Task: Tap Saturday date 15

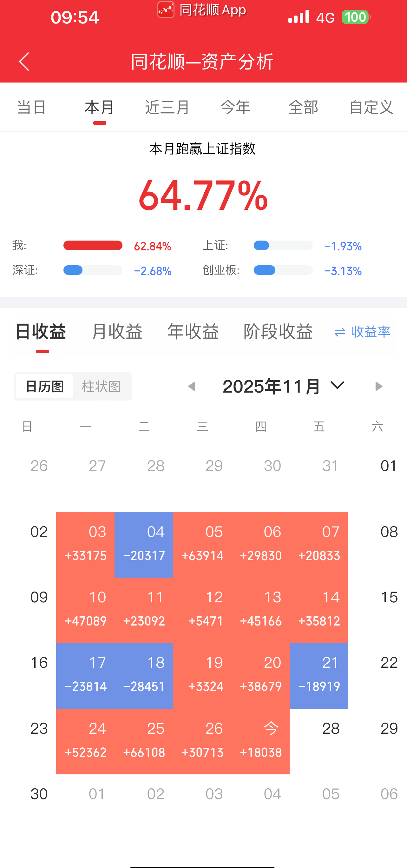Action: pyautogui.click(x=389, y=597)
